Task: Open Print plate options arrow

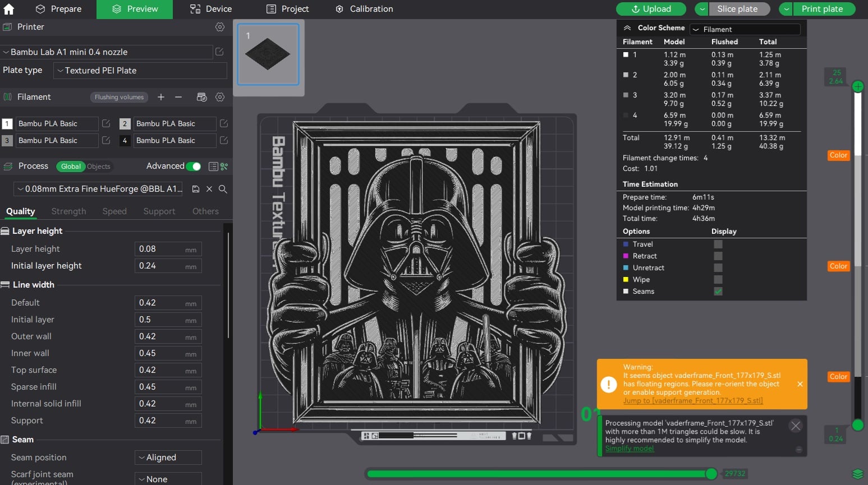Action: pos(786,9)
